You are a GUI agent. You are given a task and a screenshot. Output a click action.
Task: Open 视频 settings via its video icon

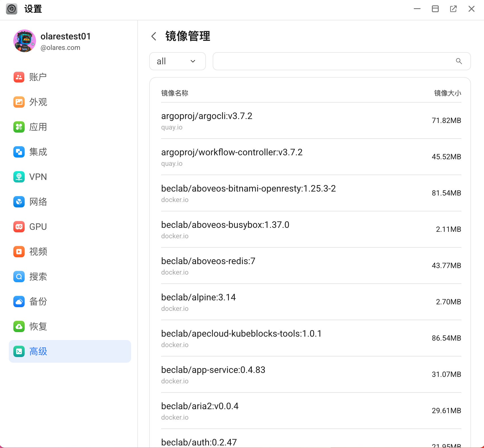pyautogui.click(x=19, y=252)
